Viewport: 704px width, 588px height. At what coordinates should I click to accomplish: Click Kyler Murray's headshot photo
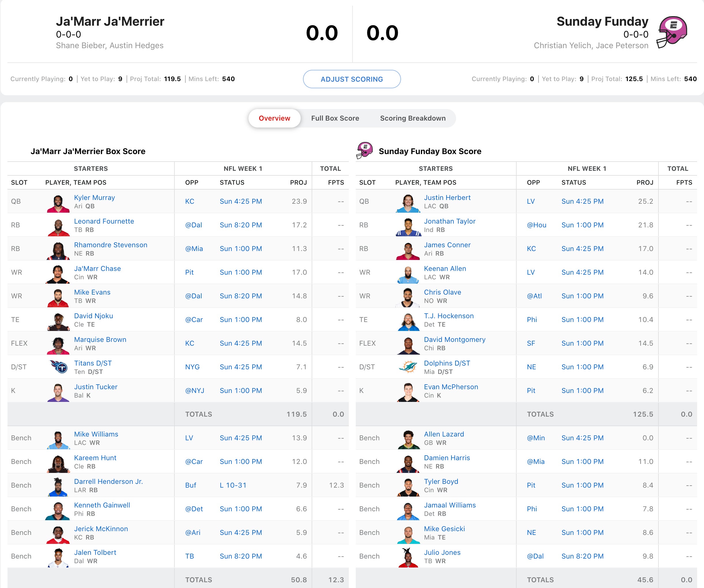pos(58,203)
